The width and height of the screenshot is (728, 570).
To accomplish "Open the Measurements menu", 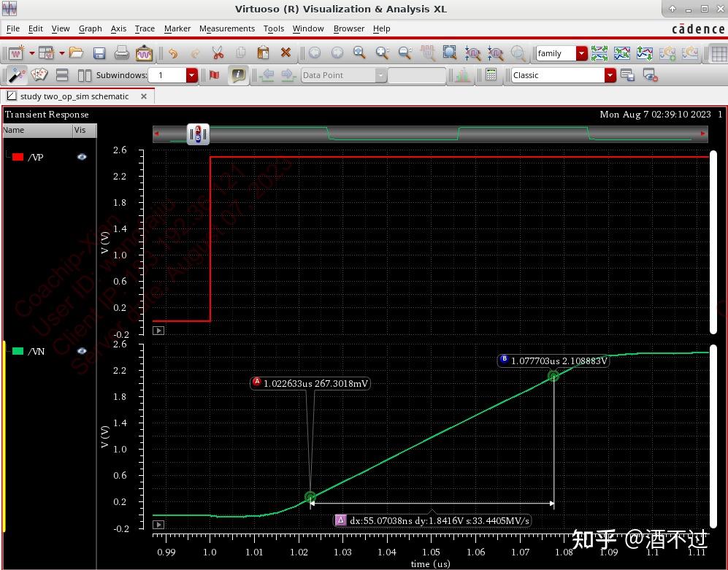I will coord(227,28).
